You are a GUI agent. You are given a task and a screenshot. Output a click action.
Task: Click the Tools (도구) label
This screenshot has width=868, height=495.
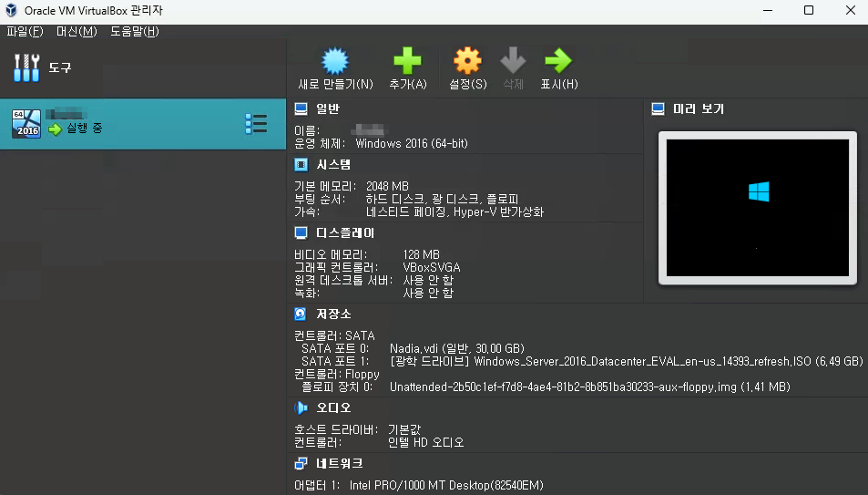pos(60,67)
